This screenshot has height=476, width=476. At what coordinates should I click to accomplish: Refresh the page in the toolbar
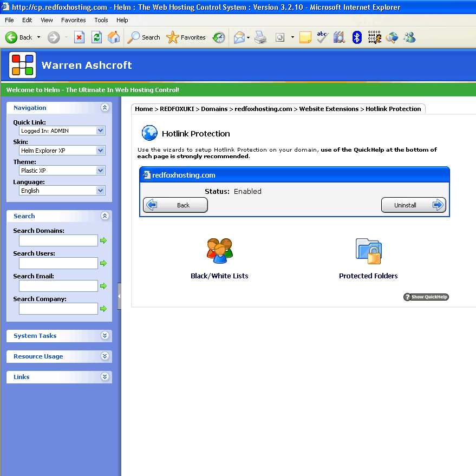coord(96,38)
